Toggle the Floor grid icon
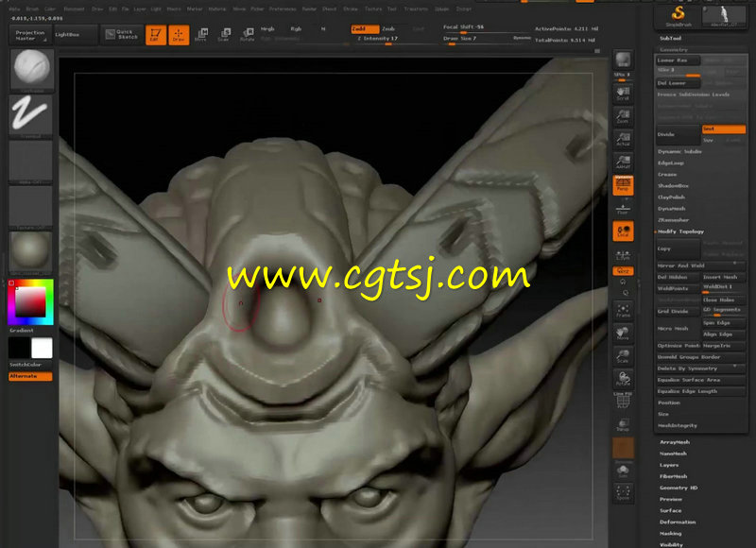 point(623,208)
